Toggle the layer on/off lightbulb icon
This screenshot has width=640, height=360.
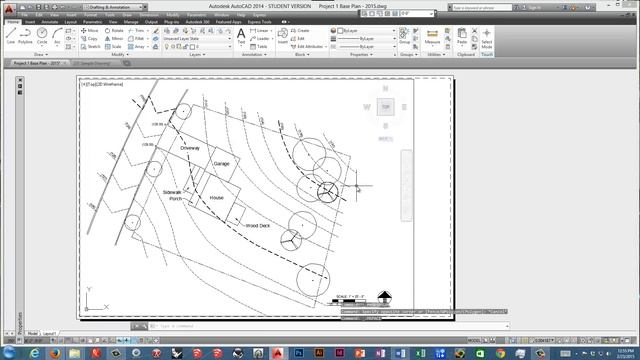click(167, 47)
